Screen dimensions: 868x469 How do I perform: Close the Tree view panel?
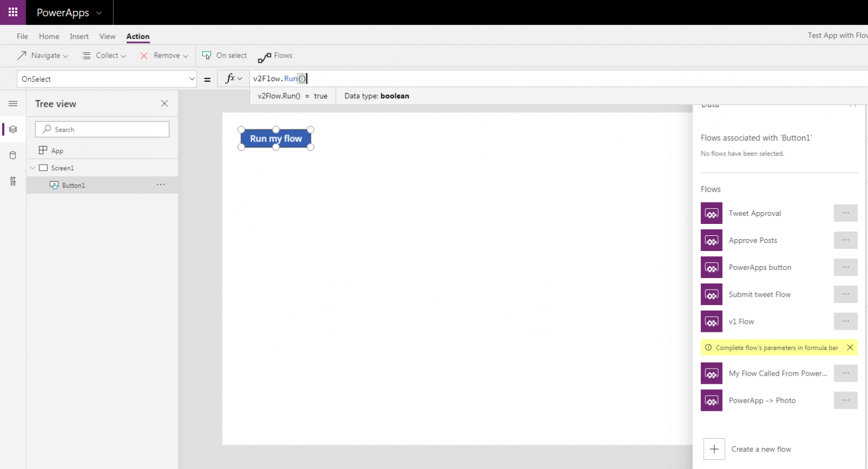(164, 103)
